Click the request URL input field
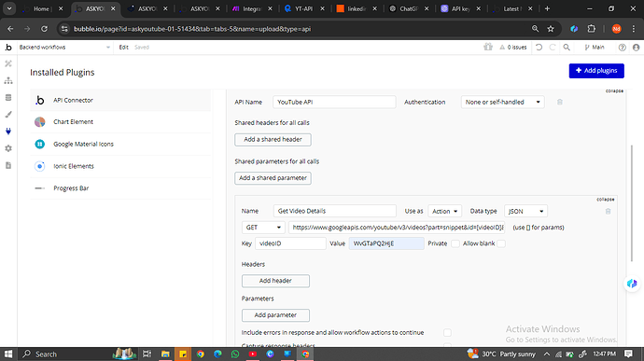 coord(397,227)
